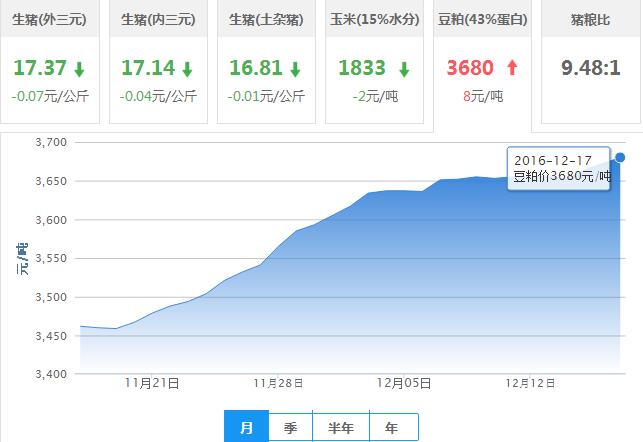Click the 3,650 y-axis label

[x=51, y=181]
